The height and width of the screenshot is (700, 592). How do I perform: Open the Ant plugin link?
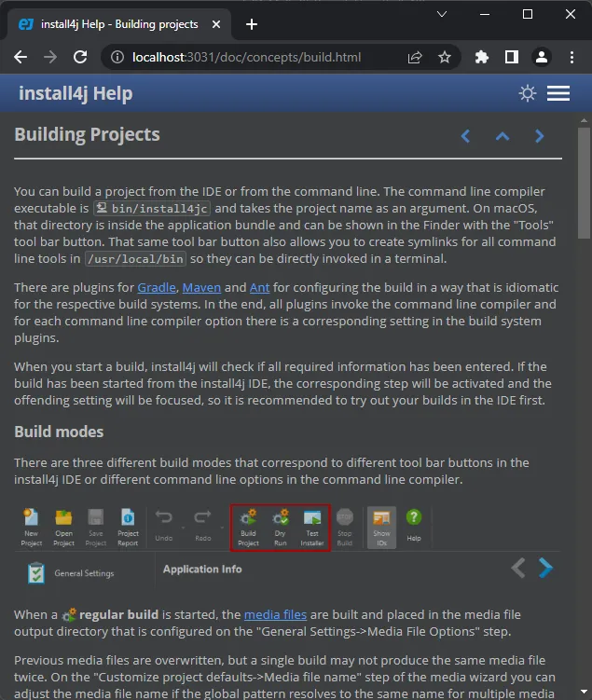coord(259,287)
